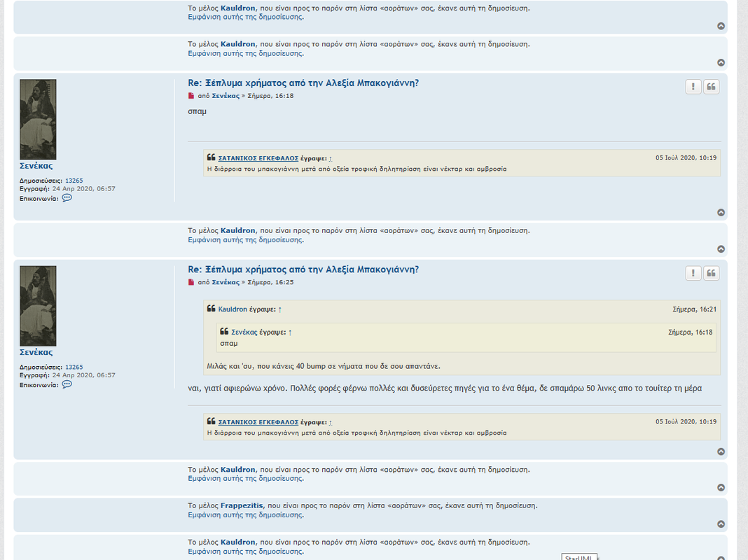View 13265 posts count in 16:25 profile
The height and width of the screenshot is (560, 748).
point(74,367)
